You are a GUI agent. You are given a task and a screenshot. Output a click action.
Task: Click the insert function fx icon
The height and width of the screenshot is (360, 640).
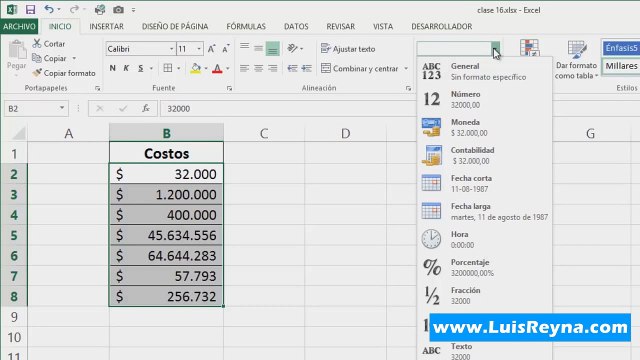146,108
